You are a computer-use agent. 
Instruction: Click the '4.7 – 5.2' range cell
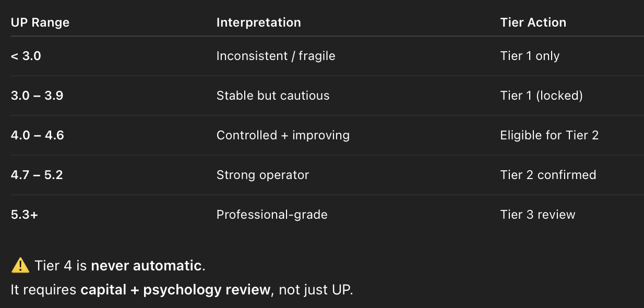37,175
